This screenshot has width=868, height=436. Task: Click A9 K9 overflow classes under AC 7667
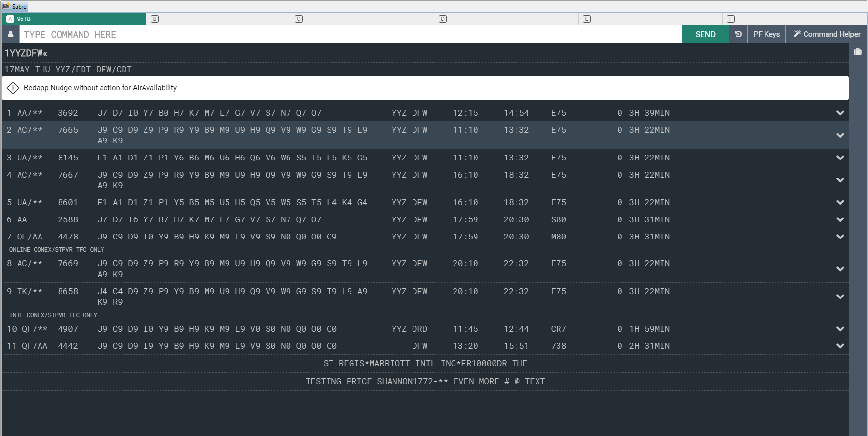pos(110,185)
